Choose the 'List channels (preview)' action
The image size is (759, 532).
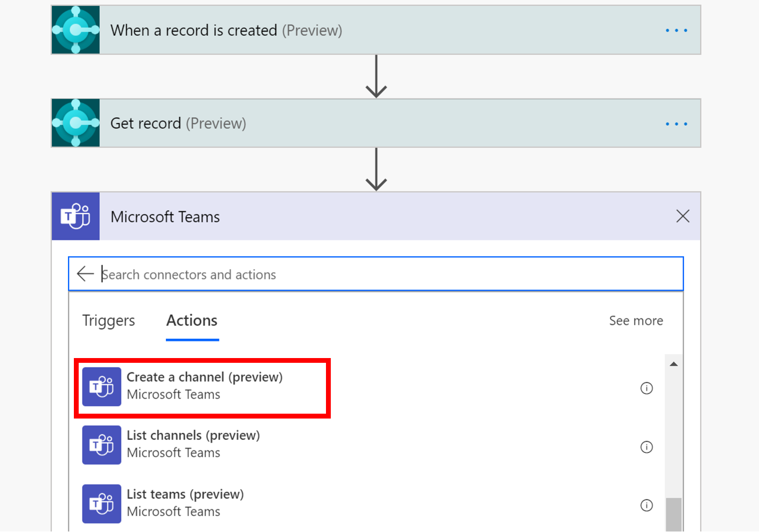367,444
